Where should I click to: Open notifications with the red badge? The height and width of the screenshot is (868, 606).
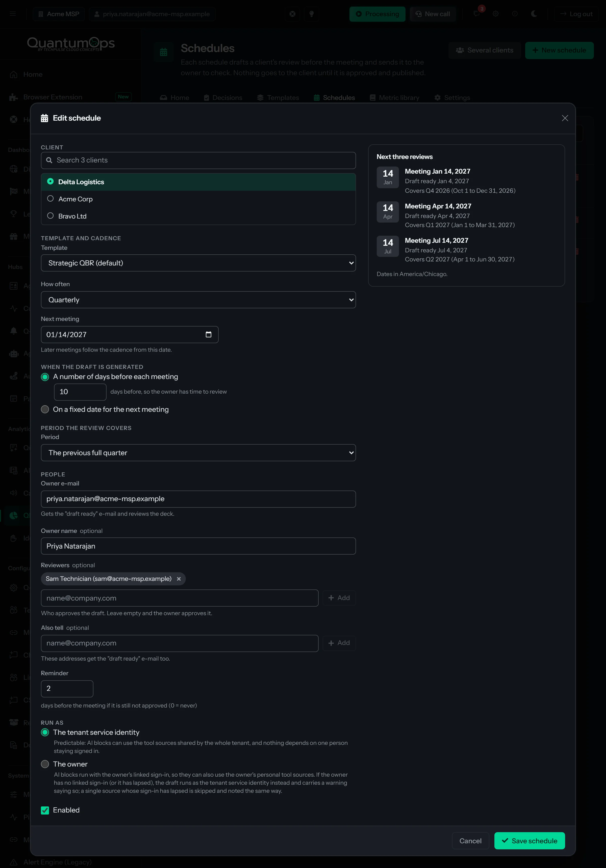coord(477,14)
